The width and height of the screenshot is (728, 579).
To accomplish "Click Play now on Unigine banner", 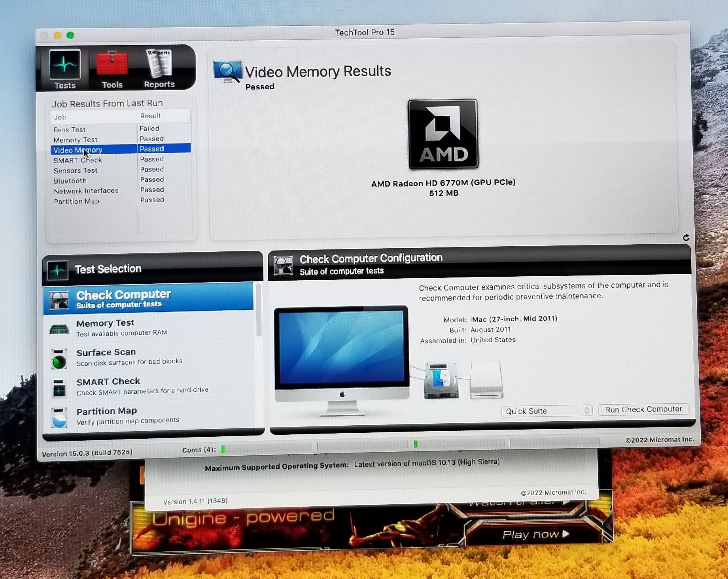I will tap(535, 534).
